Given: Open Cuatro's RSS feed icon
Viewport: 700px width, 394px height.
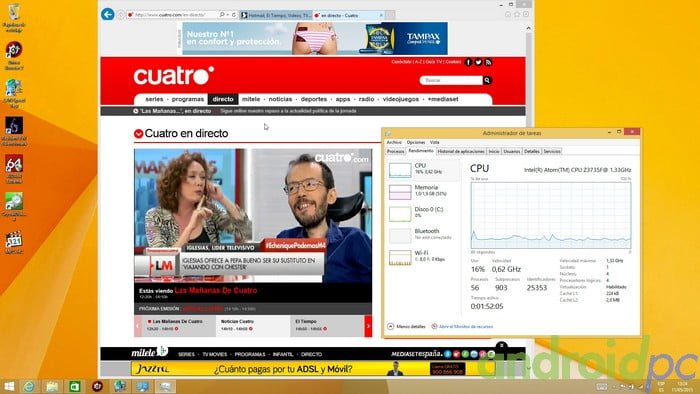Looking at the screenshot, I should click(x=488, y=62).
